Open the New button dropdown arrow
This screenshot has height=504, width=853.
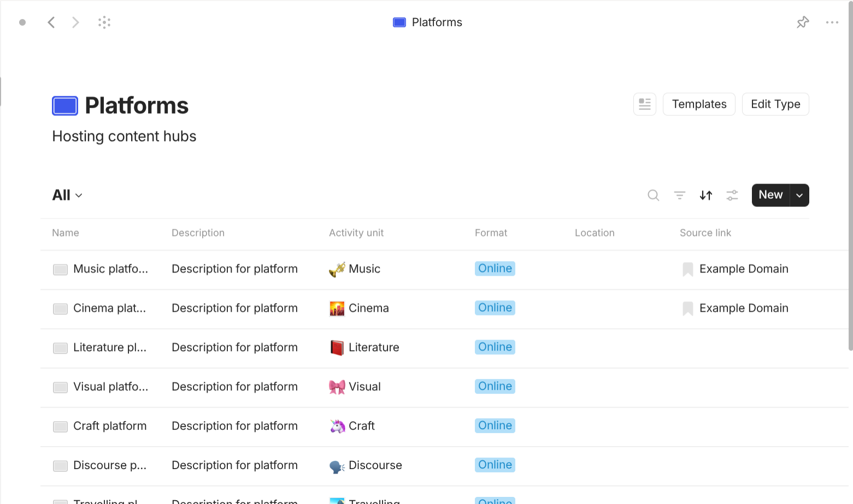799,195
